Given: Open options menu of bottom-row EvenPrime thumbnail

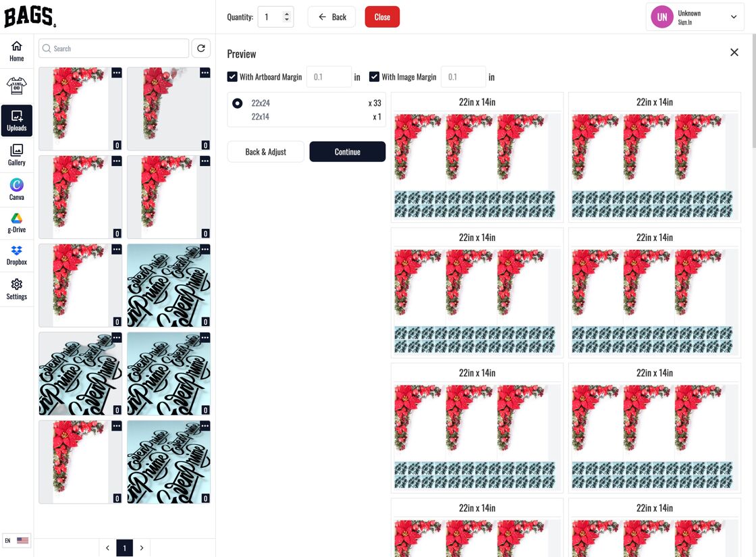Looking at the screenshot, I should [205, 426].
